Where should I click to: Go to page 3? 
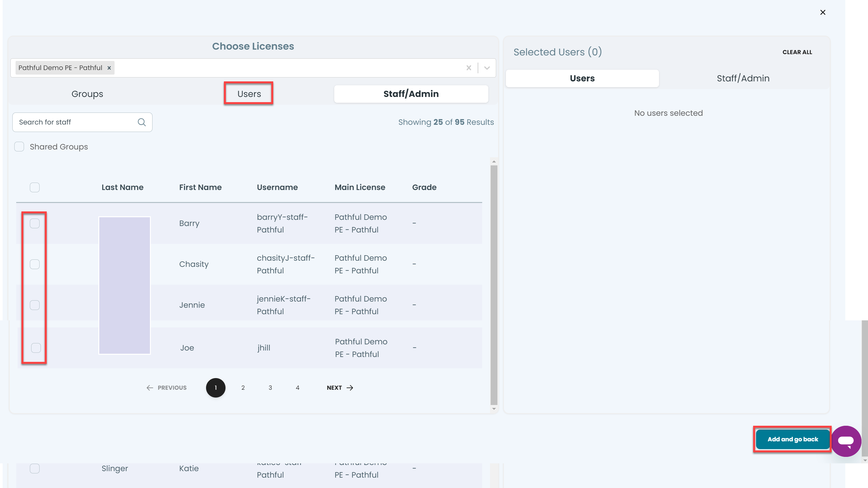pyautogui.click(x=270, y=387)
